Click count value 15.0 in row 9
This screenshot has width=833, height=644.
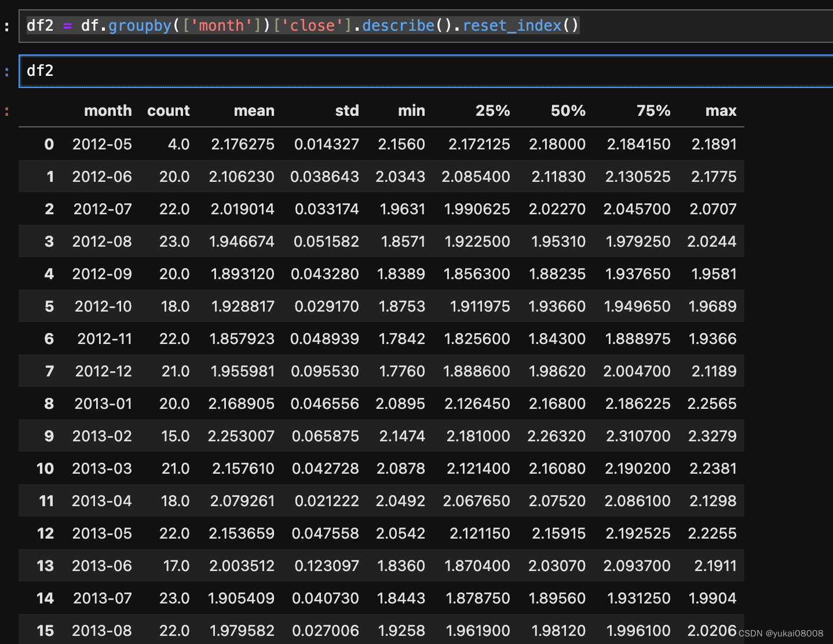(x=176, y=436)
